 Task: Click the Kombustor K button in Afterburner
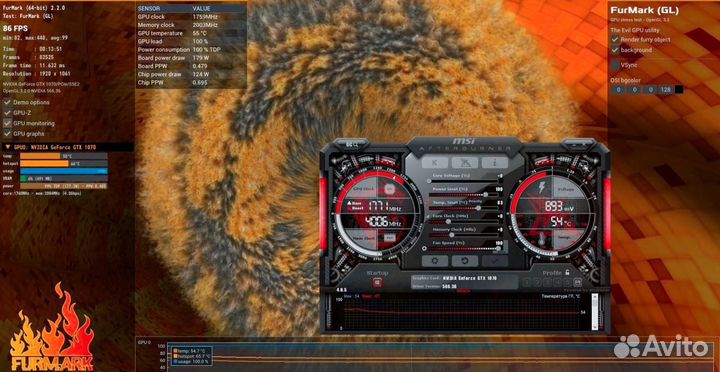[434, 163]
